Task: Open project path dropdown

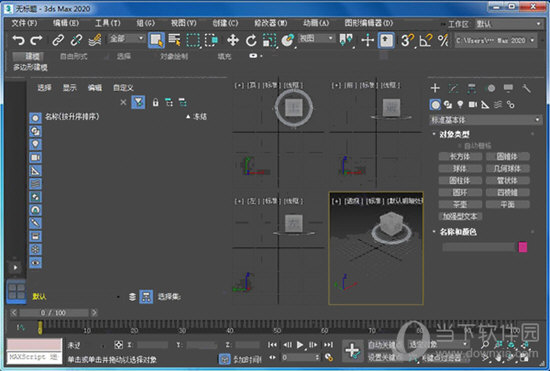Action: tap(495, 40)
